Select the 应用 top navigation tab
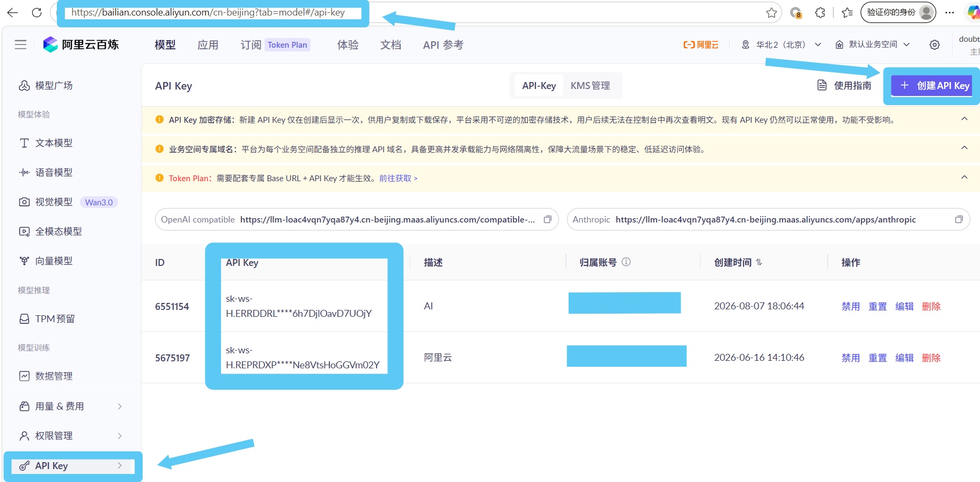 click(208, 45)
